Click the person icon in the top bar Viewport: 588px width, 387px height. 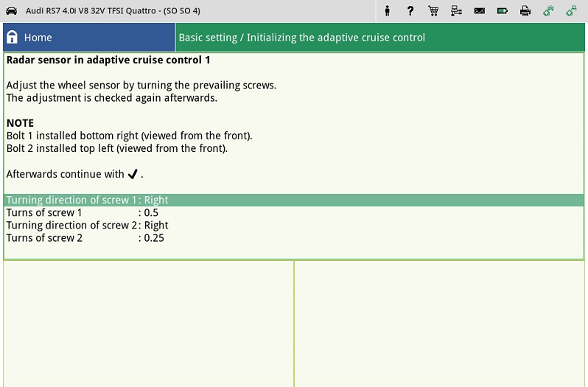pyautogui.click(x=388, y=11)
